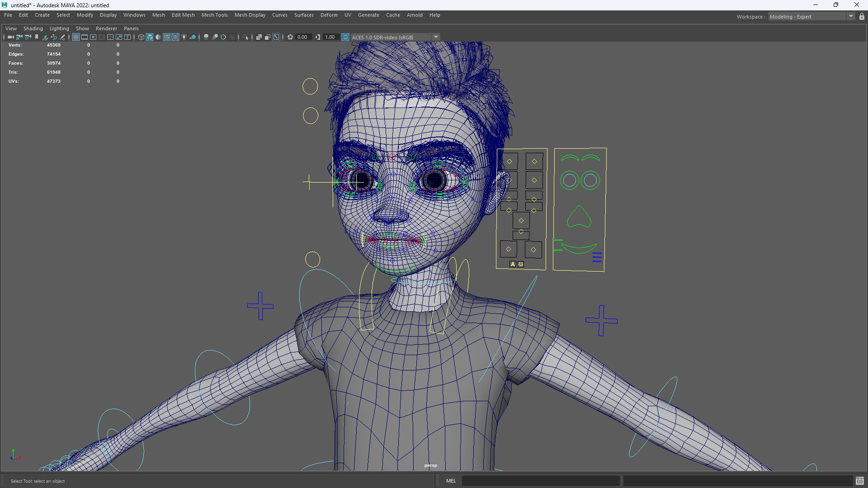Image resolution: width=868 pixels, height=488 pixels.
Task: Open the panel View menu
Action: (x=11, y=28)
